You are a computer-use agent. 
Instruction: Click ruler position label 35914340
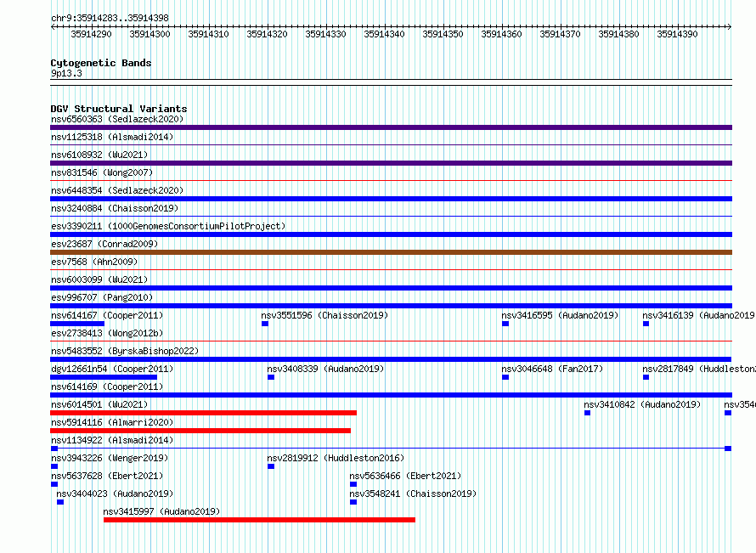point(384,34)
